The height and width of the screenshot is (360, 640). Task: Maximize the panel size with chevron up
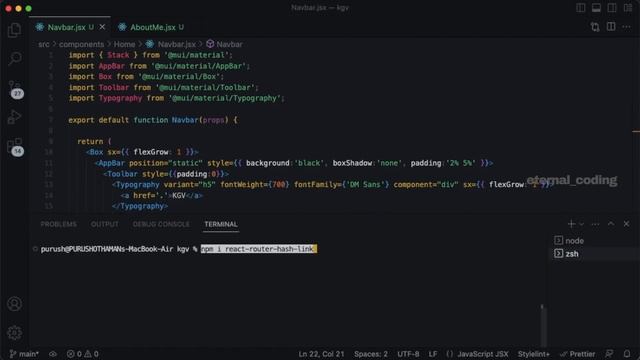coord(611,224)
